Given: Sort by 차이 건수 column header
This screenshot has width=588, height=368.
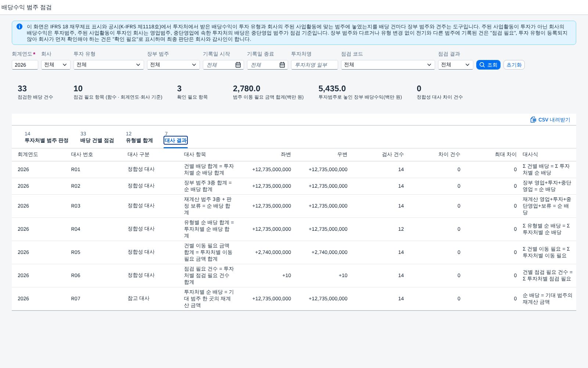Looking at the screenshot, I should [x=449, y=155].
